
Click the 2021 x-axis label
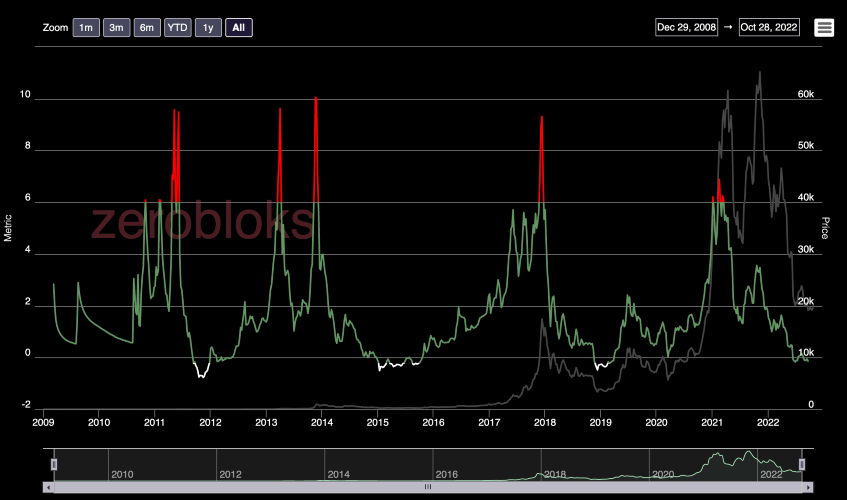click(x=712, y=422)
